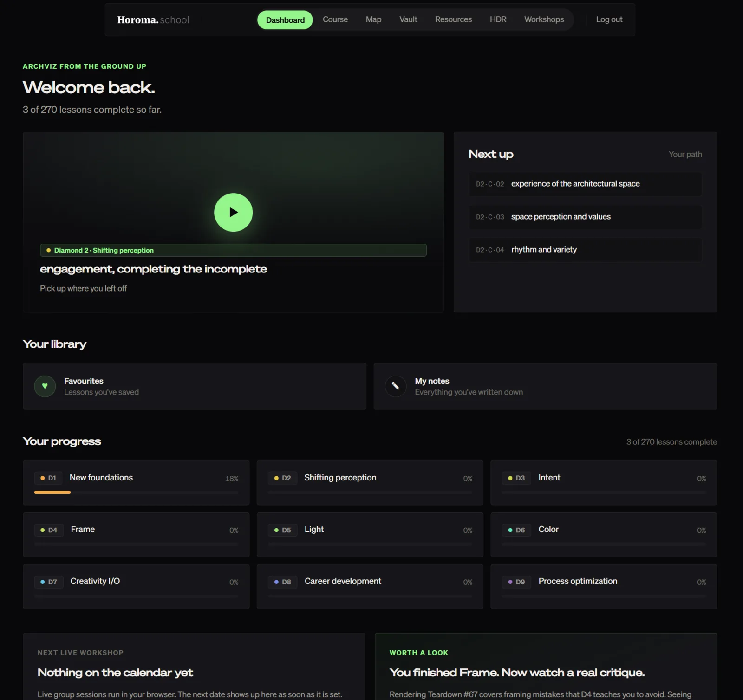Viewport: 743px width, 700px height.
Task: Click the D3 badge on Intent
Action: 516,478
